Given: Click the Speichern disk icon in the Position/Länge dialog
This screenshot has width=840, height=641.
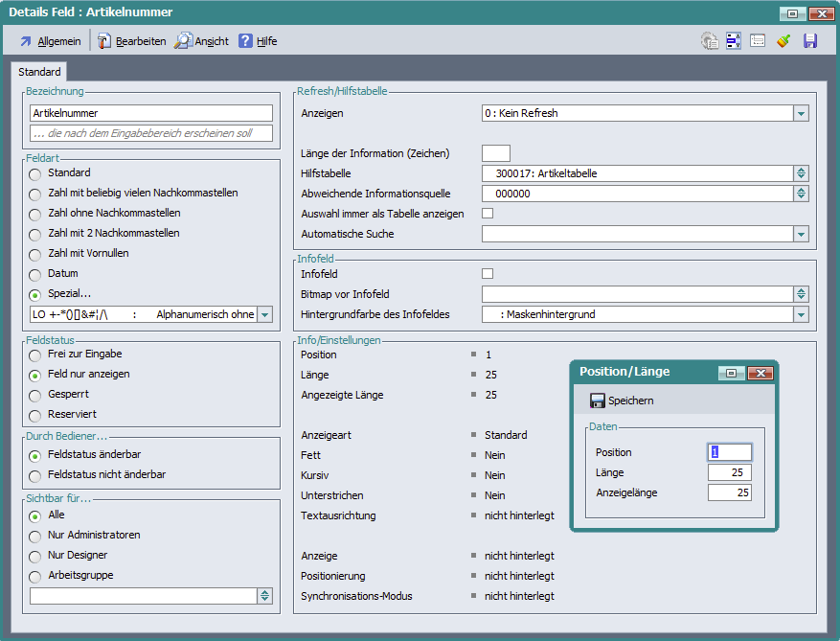Looking at the screenshot, I should tap(598, 401).
